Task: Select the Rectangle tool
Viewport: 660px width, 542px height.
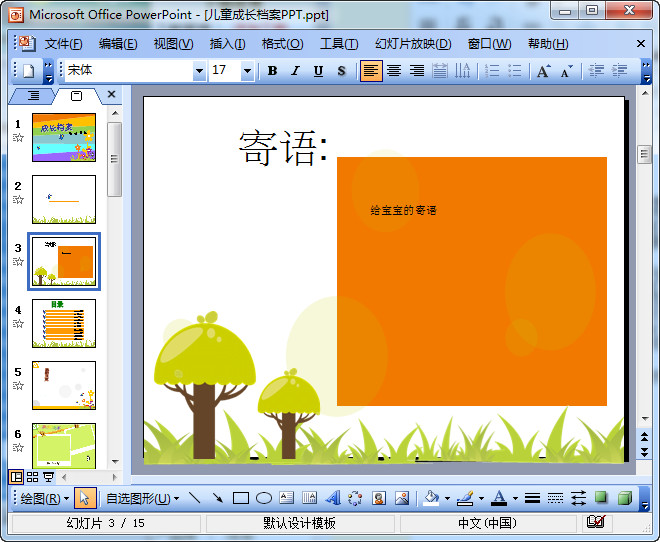Action: (x=241, y=498)
